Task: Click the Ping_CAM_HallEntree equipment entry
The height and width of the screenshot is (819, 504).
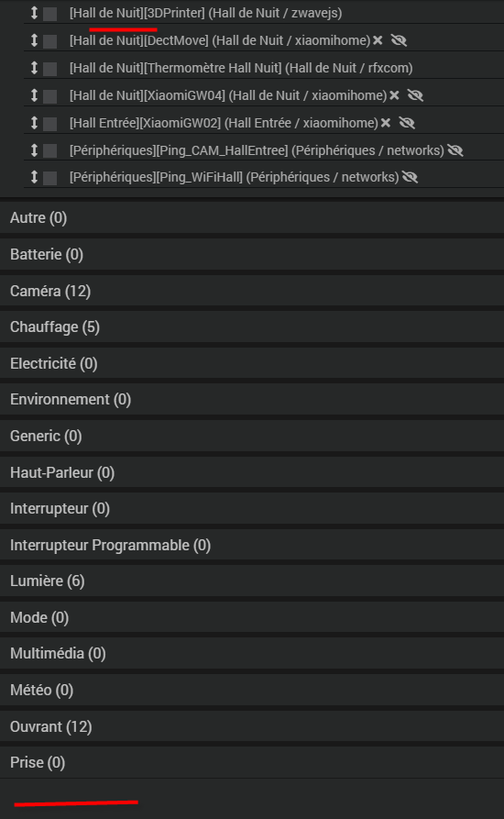Action: tap(257, 150)
